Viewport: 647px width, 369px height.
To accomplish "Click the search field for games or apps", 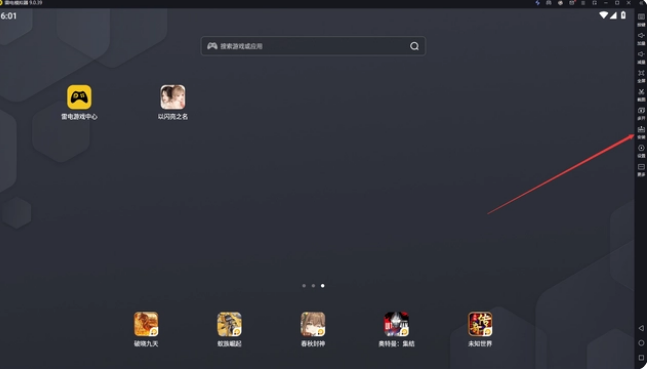I will tap(313, 46).
